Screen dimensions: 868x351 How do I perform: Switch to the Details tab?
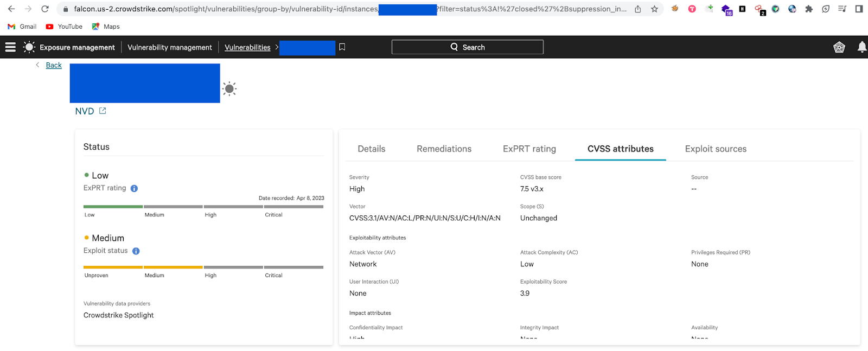tap(372, 149)
